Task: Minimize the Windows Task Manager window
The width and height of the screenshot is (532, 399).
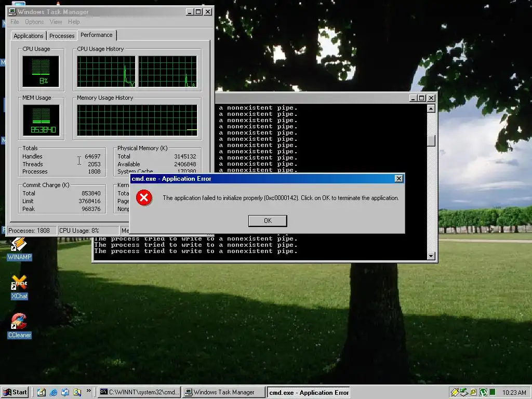Action: [x=190, y=12]
